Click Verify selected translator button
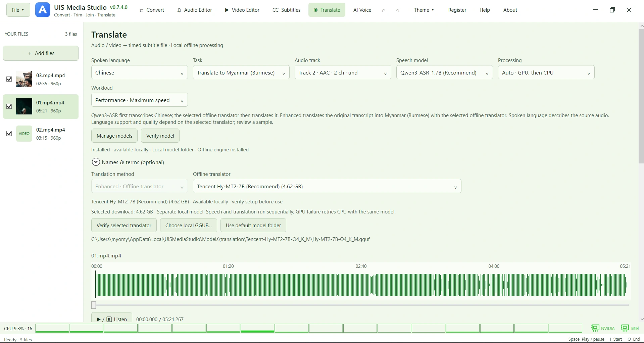Image resolution: width=644 pixels, height=343 pixels. pos(124,225)
